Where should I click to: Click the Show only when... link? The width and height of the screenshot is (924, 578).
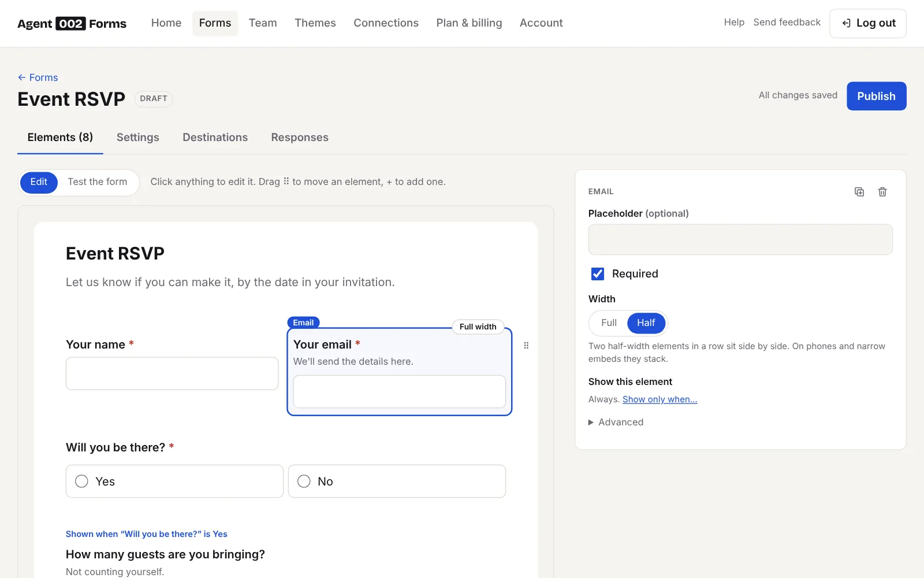coord(660,399)
